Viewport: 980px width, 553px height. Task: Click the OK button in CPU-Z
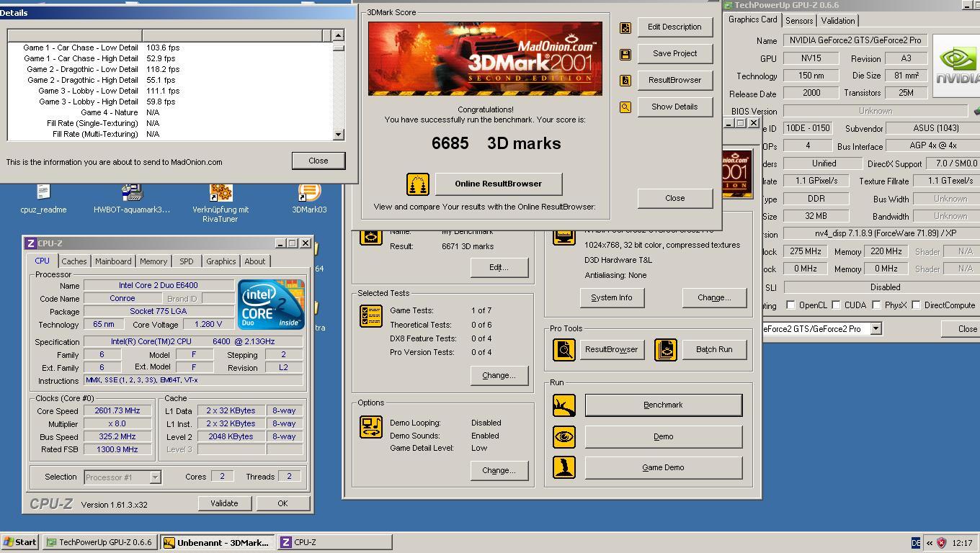click(x=282, y=504)
